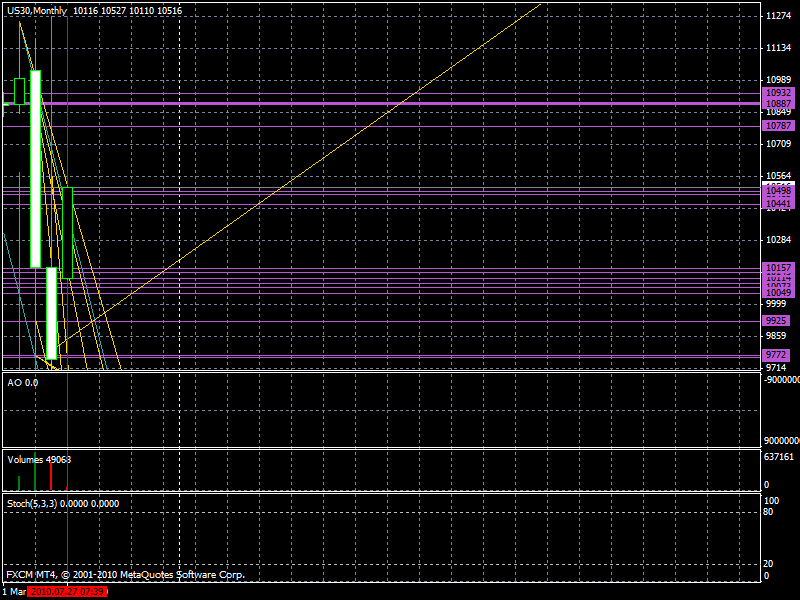
Task: Select the purple 10887 price level label
Action: point(778,104)
